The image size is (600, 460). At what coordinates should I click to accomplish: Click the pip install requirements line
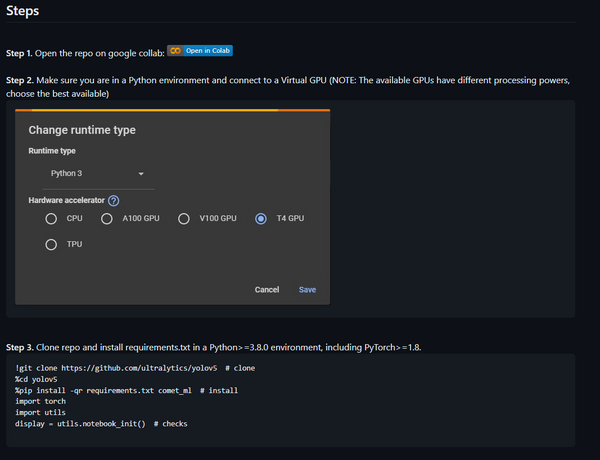pos(126,390)
